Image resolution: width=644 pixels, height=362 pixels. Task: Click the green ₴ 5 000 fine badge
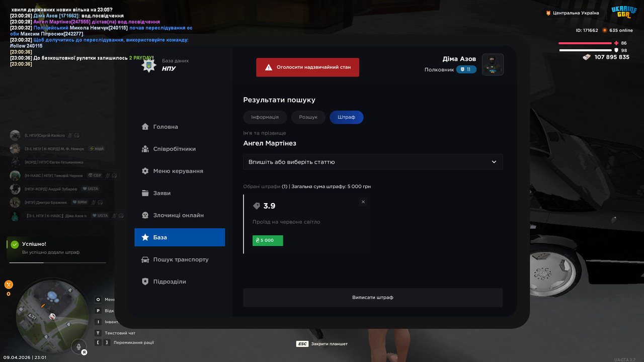click(x=268, y=240)
